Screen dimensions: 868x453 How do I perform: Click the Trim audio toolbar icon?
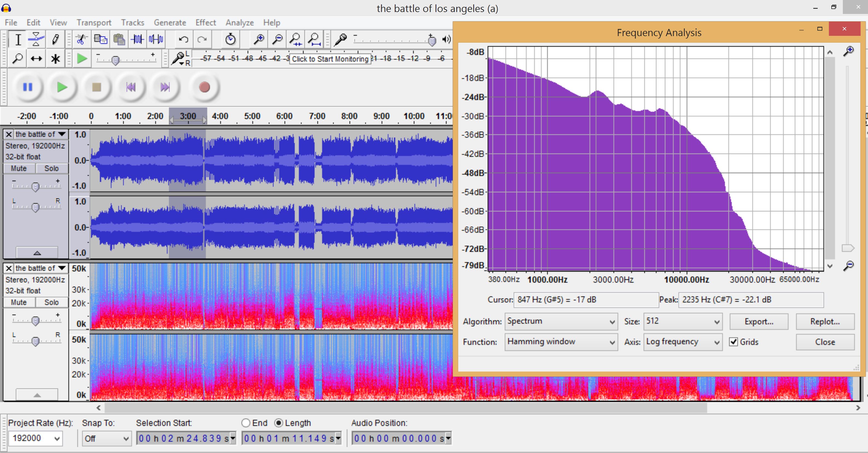138,39
